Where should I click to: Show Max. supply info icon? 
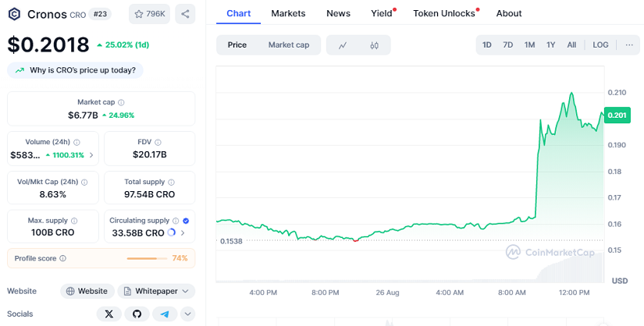click(74, 221)
